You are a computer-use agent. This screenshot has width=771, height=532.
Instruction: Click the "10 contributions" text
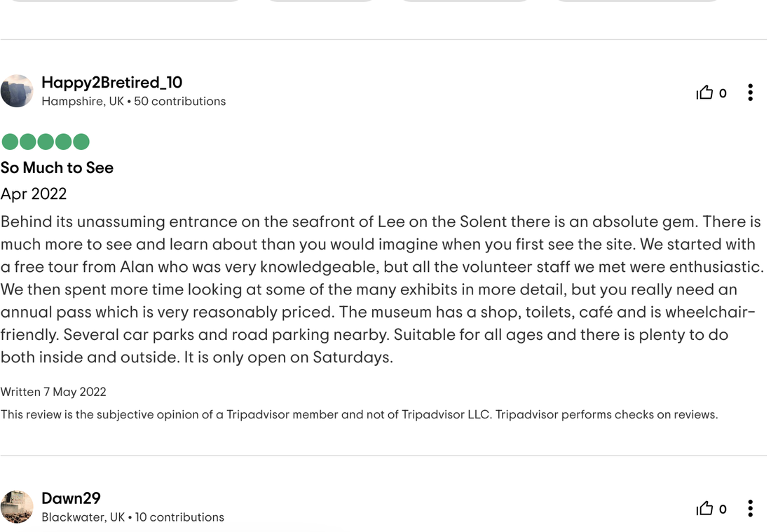click(179, 517)
